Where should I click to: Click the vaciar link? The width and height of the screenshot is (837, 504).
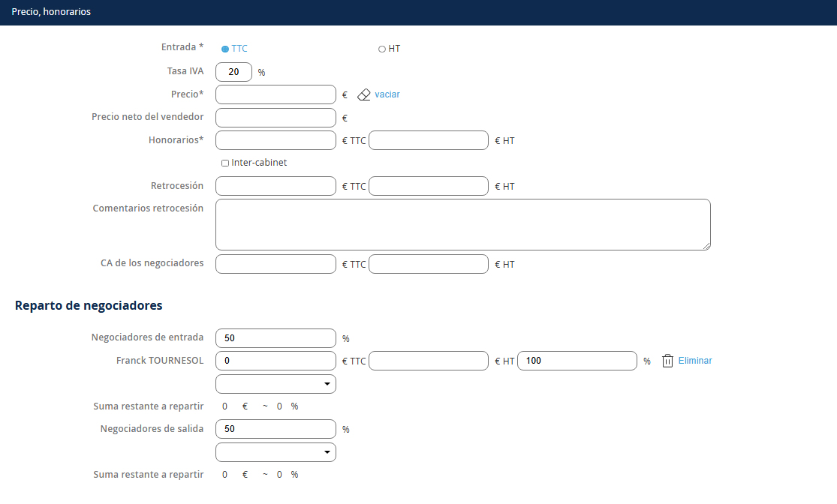387,94
